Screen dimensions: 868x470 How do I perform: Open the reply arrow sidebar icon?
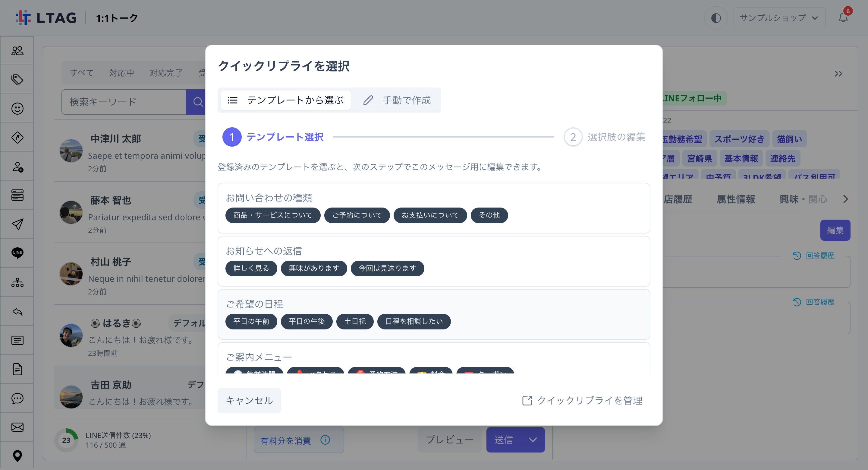17,312
